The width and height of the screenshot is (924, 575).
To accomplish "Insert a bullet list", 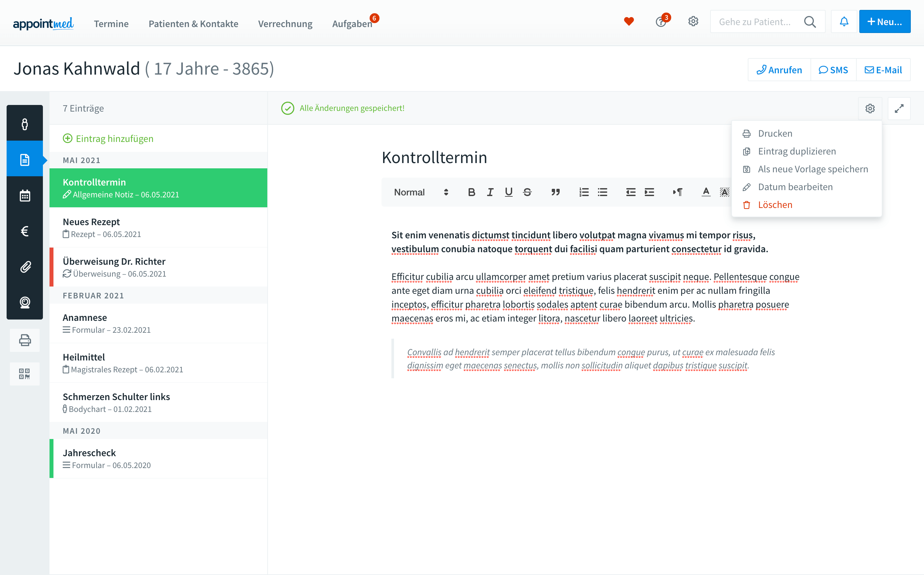I will [x=603, y=192].
